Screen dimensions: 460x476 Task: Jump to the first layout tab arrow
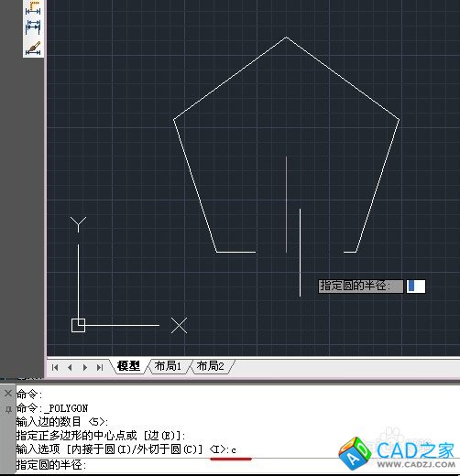[55, 367]
